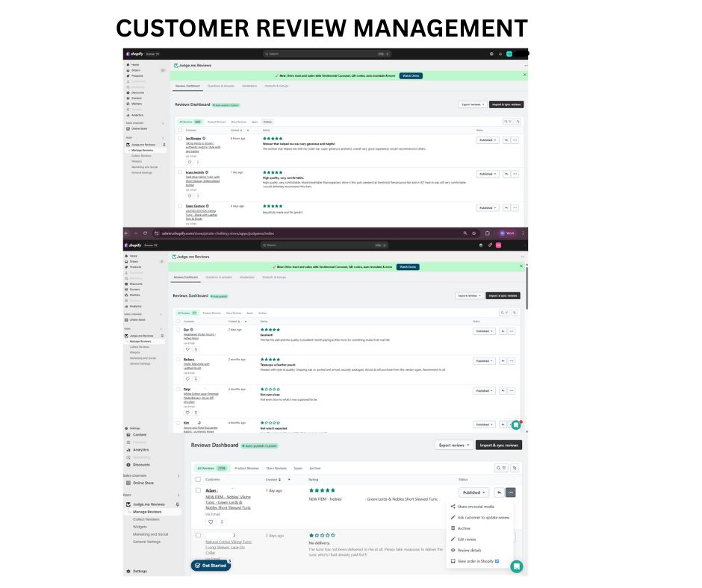Open the Published dropdown for Adam's review
Viewport: 702px width, 588px height.
click(x=473, y=492)
